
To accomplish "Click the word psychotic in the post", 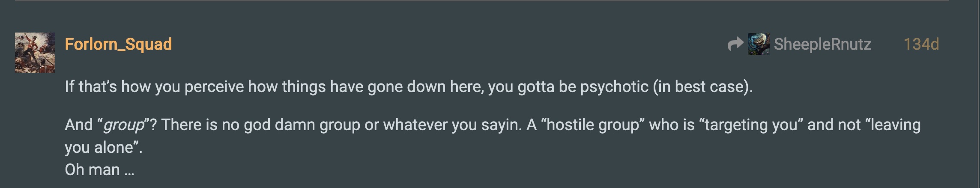I will (x=614, y=87).
